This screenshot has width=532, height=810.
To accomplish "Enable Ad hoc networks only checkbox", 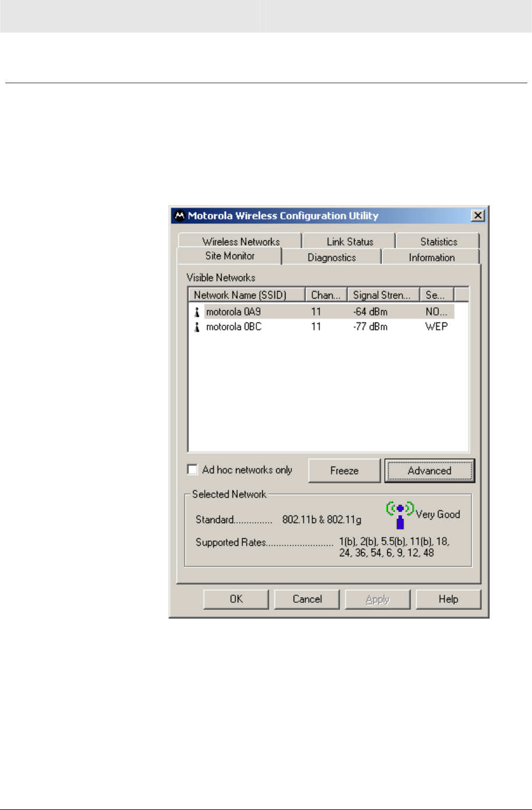I will coord(192,470).
